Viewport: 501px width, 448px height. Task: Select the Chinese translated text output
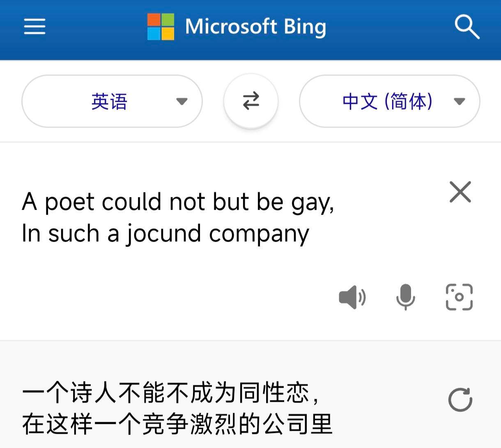tap(177, 409)
